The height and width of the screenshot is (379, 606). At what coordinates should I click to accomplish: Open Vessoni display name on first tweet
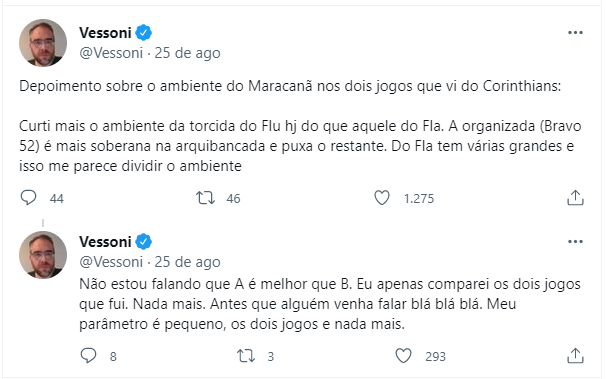coord(106,33)
